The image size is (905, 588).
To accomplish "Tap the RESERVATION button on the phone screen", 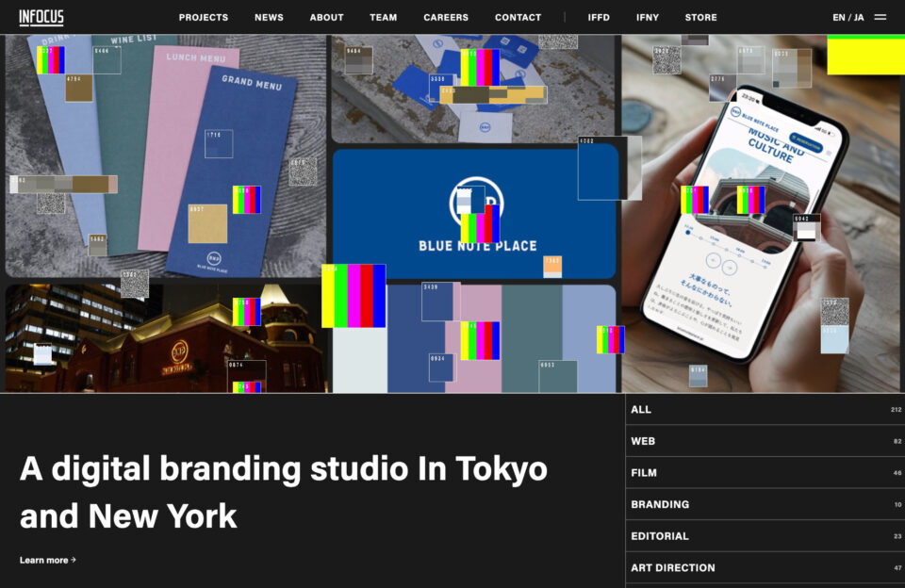I will pyautogui.click(x=807, y=144).
